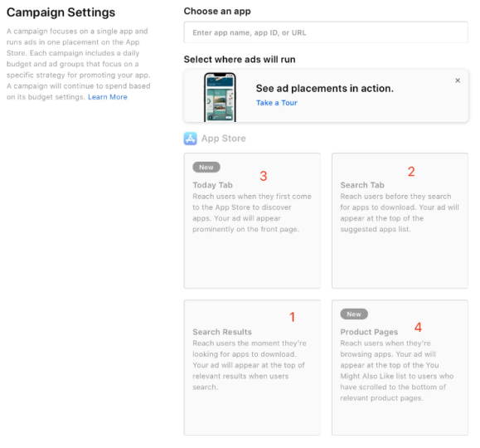The width and height of the screenshot is (480, 448).
Task: Close the ad placements tour banner
Action: [x=458, y=80]
